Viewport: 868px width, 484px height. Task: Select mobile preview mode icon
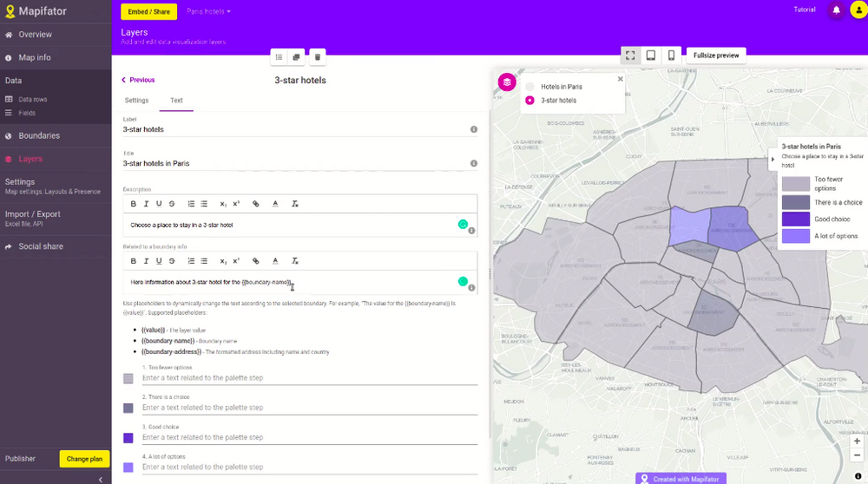671,56
